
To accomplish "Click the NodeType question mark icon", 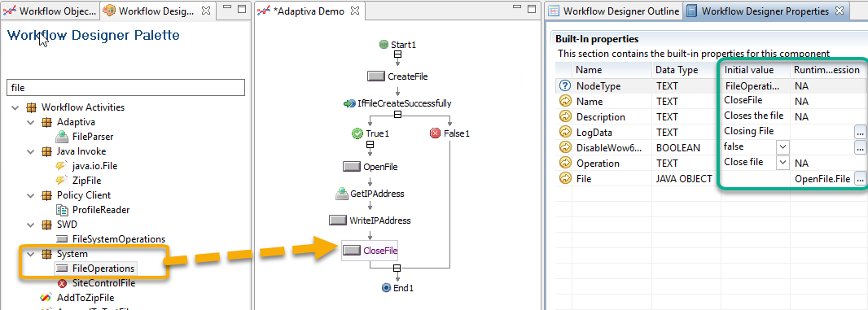I will pyautogui.click(x=564, y=85).
